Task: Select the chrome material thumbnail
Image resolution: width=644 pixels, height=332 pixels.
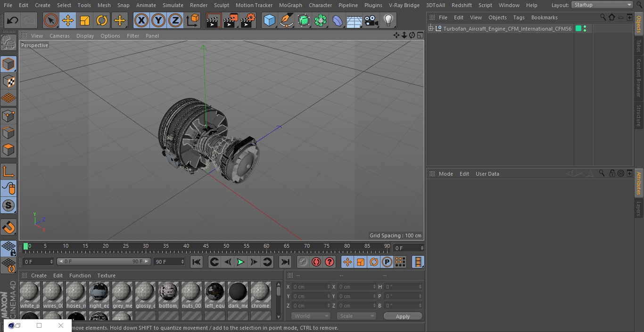Action: point(260,295)
